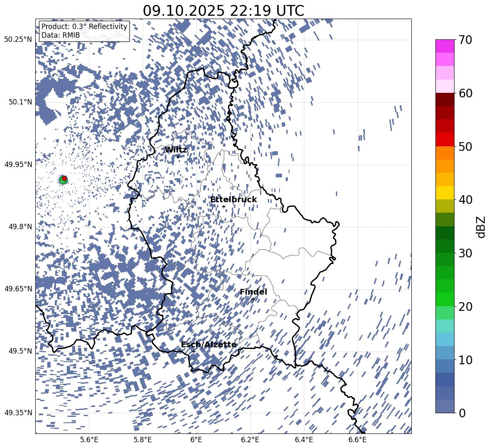
Task: Click the yellow colorbar band above 40
Action: [x=445, y=193]
